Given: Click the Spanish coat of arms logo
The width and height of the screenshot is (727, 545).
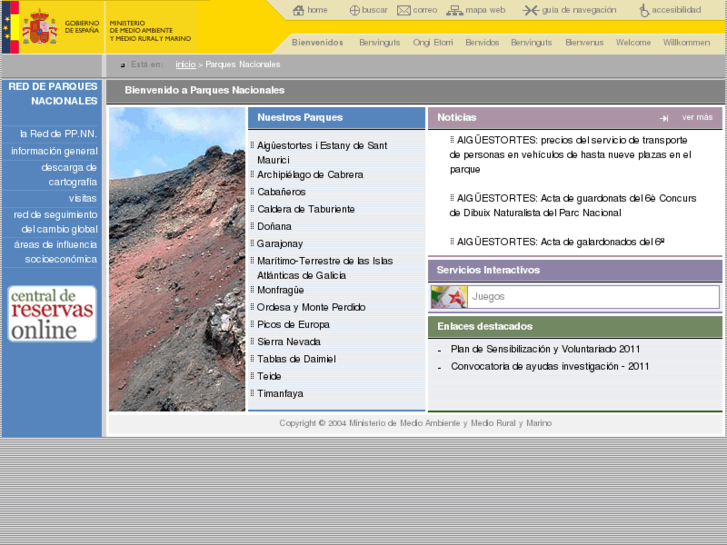Looking at the screenshot, I should click(39, 27).
